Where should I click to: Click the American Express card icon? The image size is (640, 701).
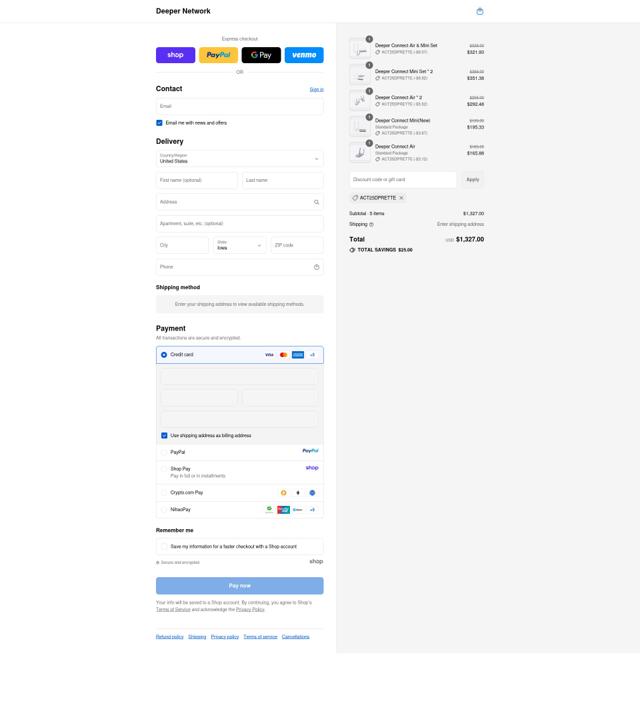298,355
